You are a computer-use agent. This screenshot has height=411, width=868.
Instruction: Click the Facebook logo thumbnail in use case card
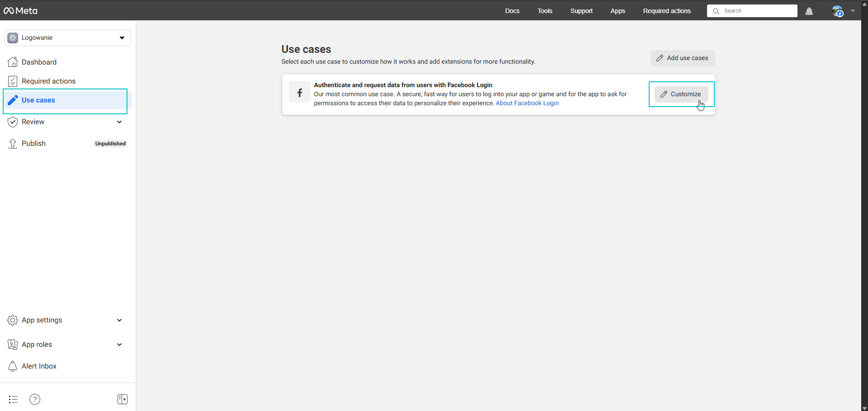[299, 93]
